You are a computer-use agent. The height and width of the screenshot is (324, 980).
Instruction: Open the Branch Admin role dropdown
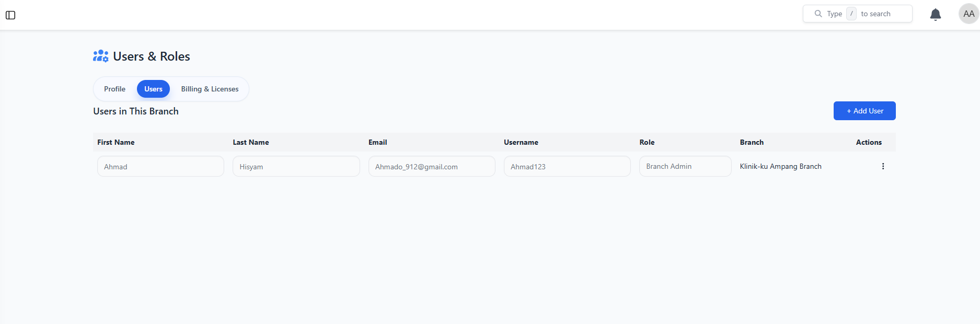tap(685, 166)
